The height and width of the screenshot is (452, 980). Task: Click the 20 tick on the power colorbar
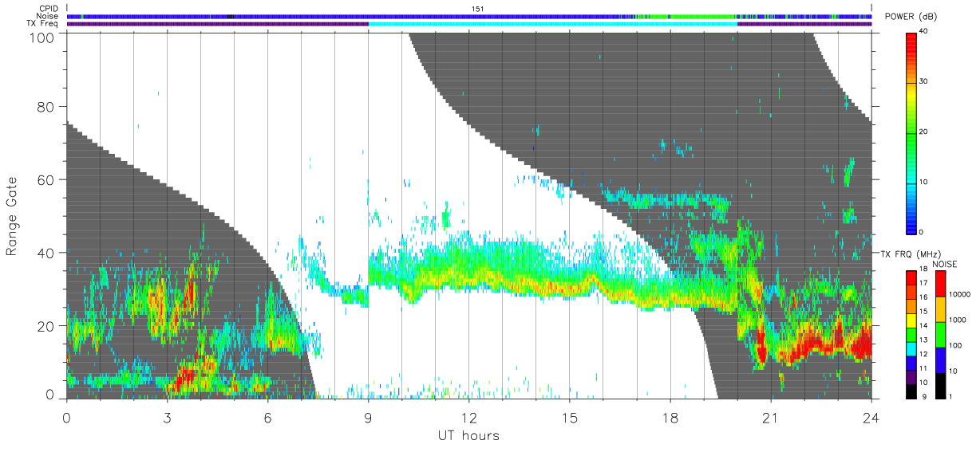click(924, 132)
